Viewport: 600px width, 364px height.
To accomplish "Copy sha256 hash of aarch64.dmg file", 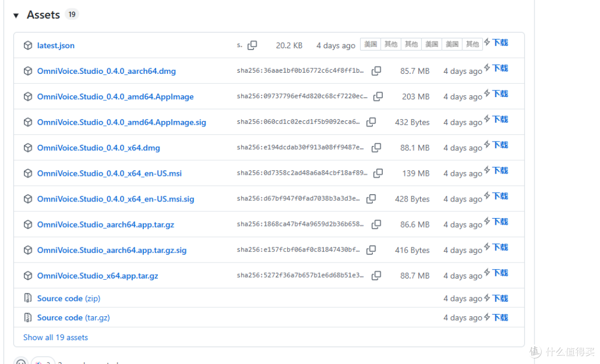I will click(377, 70).
